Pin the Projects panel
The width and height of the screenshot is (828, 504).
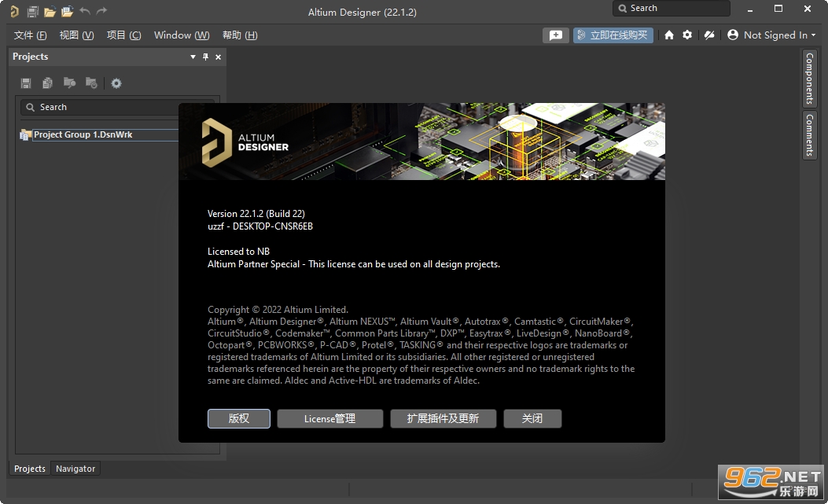point(205,57)
